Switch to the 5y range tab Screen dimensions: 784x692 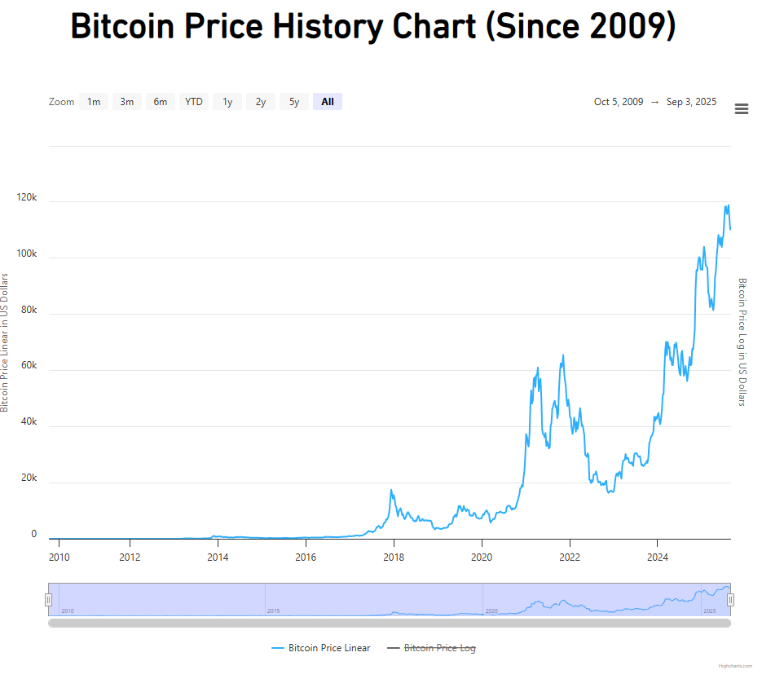click(293, 101)
